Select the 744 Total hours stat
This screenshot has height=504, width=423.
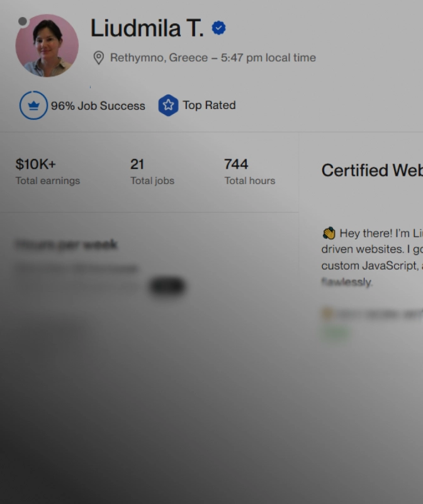236,164
